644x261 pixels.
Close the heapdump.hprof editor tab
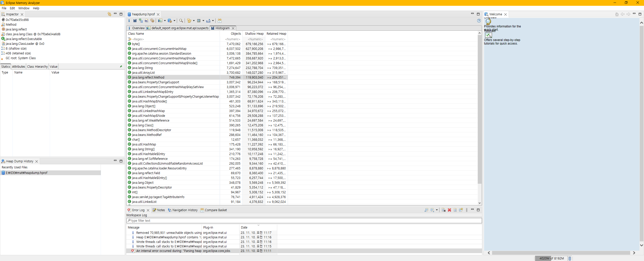[158, 14]
